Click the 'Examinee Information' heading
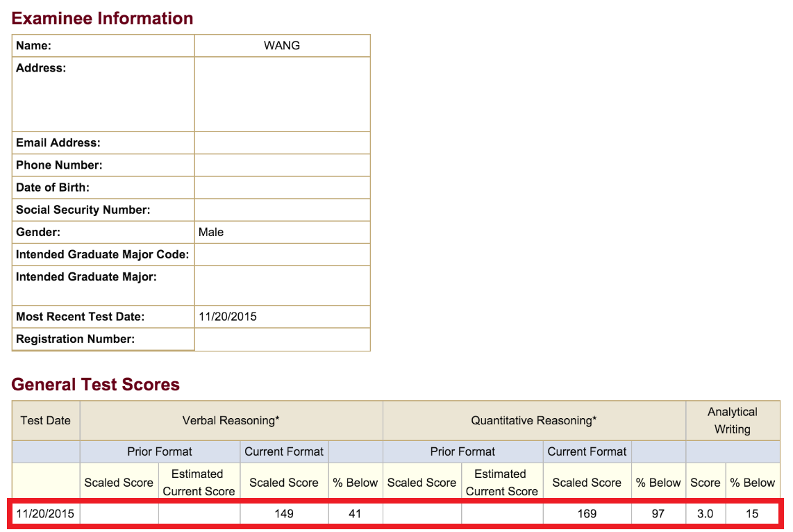Screen dimensions: 793x532 pos(102,18)
